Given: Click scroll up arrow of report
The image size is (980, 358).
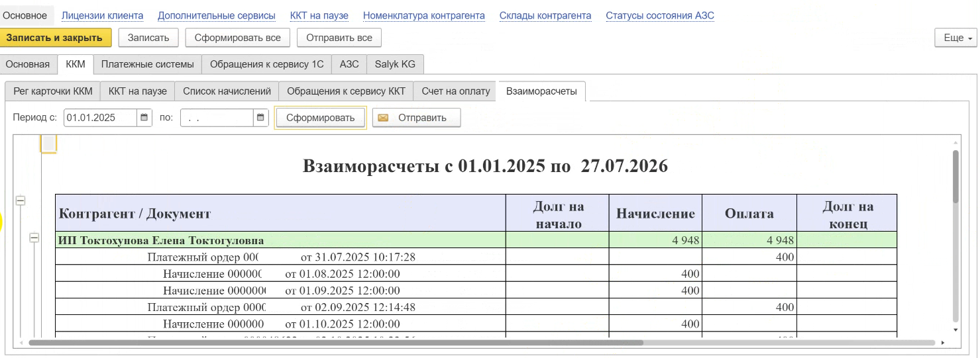Looking at the screenshot, I should [955, 142].
